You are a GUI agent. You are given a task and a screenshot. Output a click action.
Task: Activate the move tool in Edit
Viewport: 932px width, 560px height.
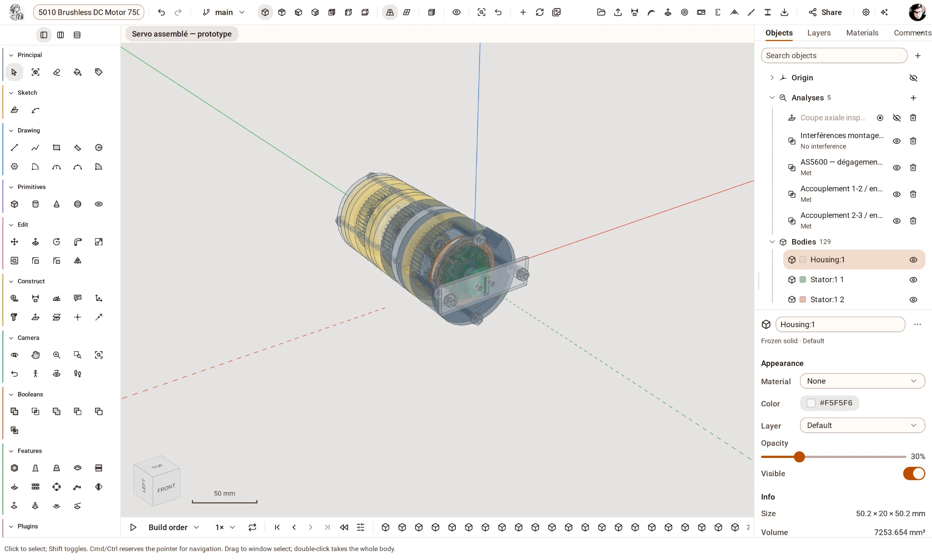coord(14,242)
